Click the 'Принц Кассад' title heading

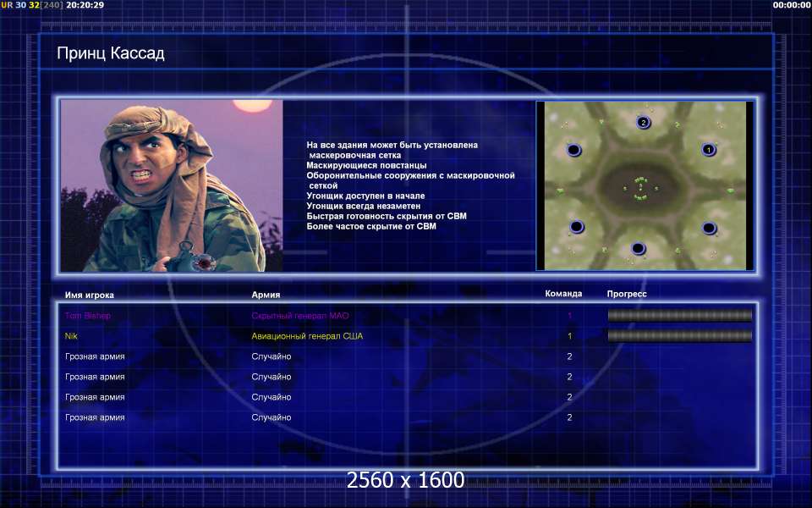111,53
